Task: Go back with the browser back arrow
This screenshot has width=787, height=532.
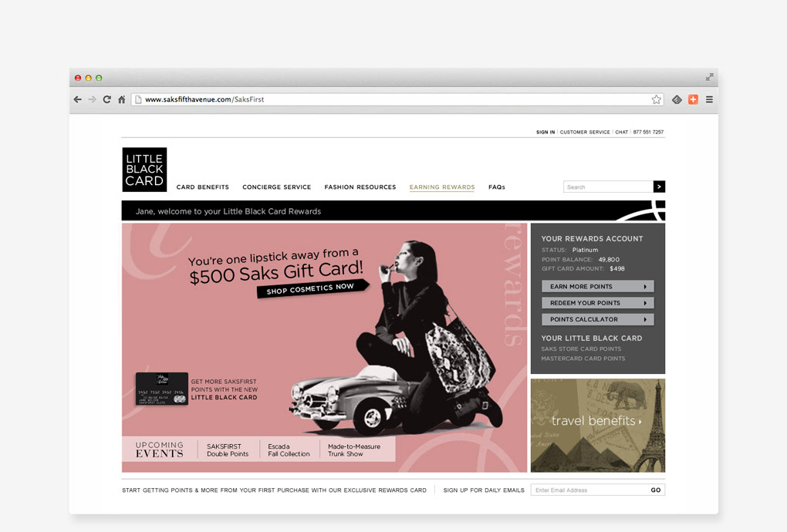Action: click(77, 99)
